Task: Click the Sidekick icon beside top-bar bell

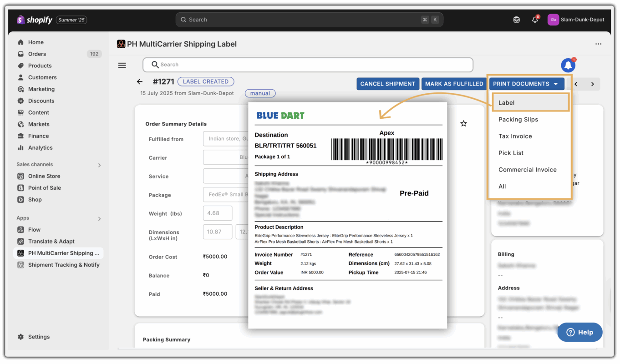Action: point(517,20)
